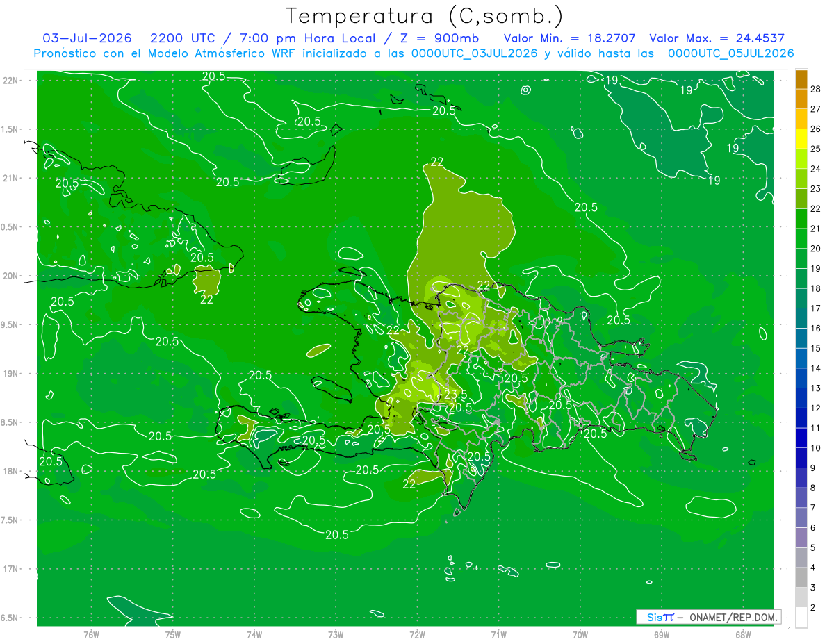Click the '74W' longitude axis label

point(254,635)
